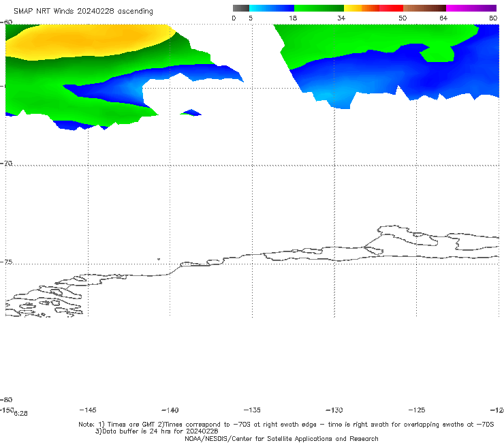Click the color bar label '50'

pyautogui.click(x=403, y=18)
